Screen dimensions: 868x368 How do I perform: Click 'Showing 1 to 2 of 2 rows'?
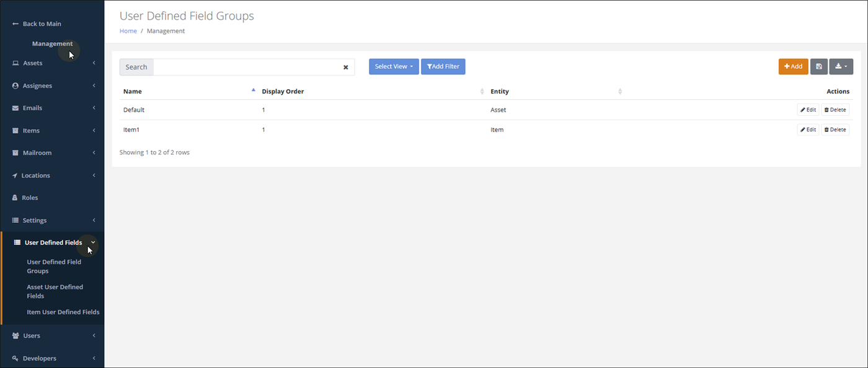(x=154, y=152)
